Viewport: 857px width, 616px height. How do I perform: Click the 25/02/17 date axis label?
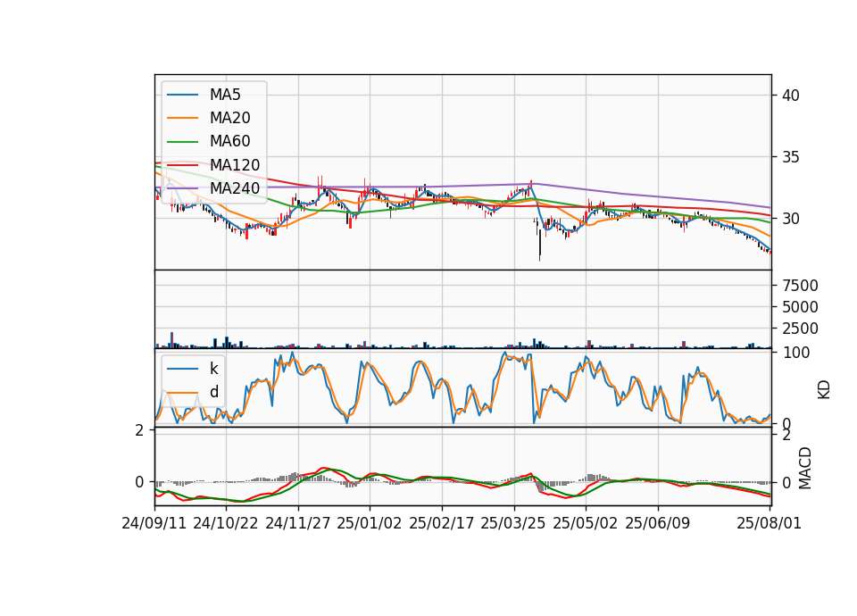442,523
